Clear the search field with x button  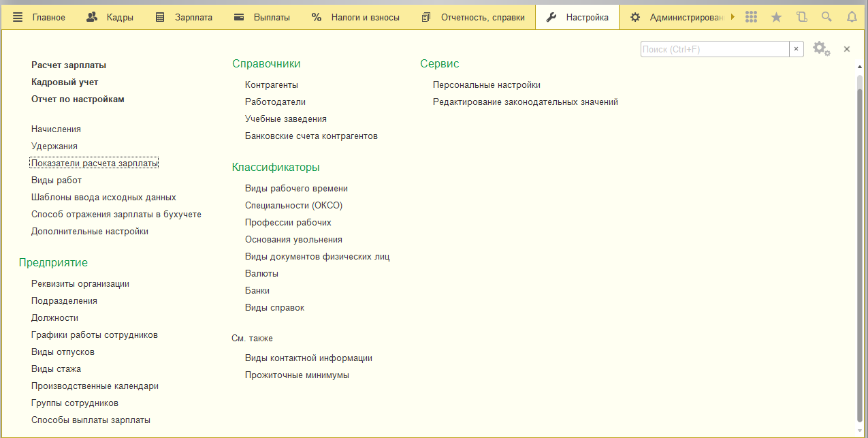tap(796, 49)
